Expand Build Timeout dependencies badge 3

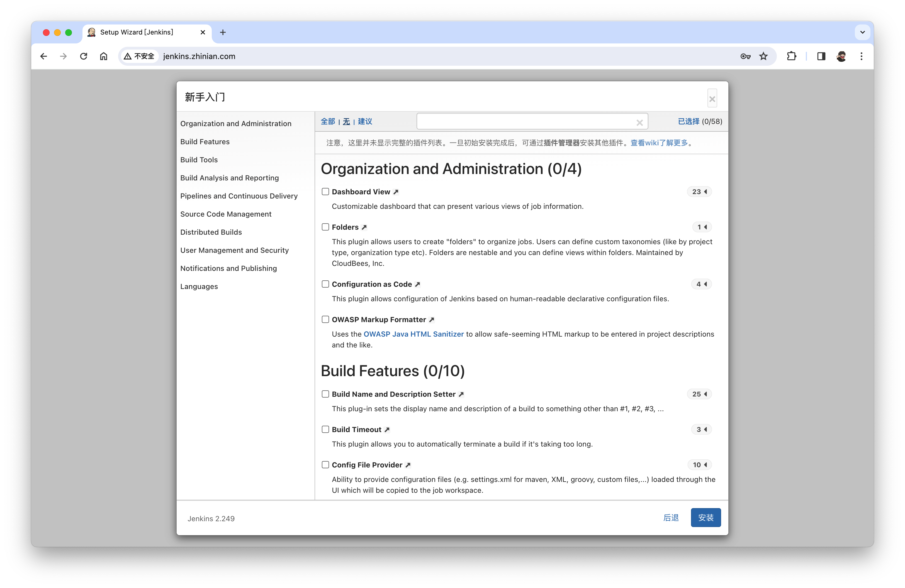pyautogui.click(x=701, y=430)
